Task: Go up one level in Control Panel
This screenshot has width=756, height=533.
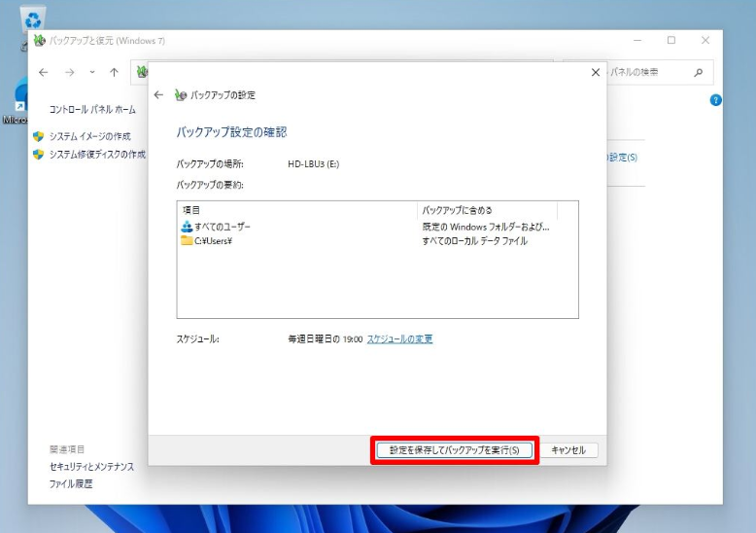Action: [114, 72]
